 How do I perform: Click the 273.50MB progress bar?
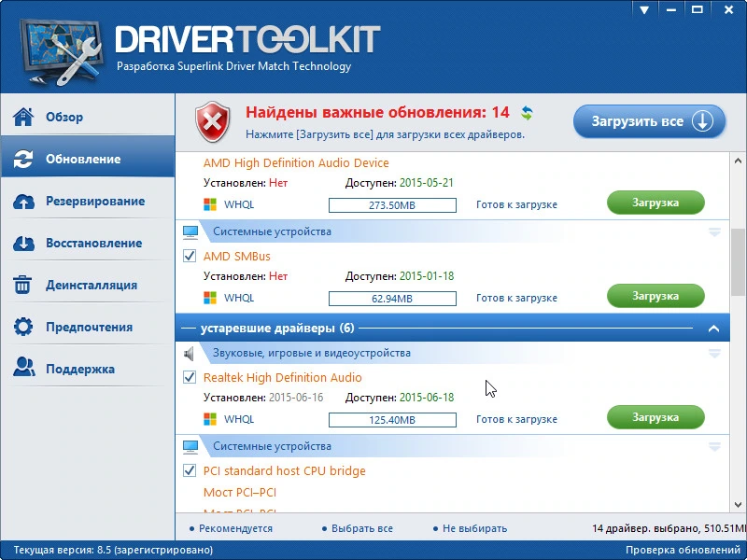point(392,205)
